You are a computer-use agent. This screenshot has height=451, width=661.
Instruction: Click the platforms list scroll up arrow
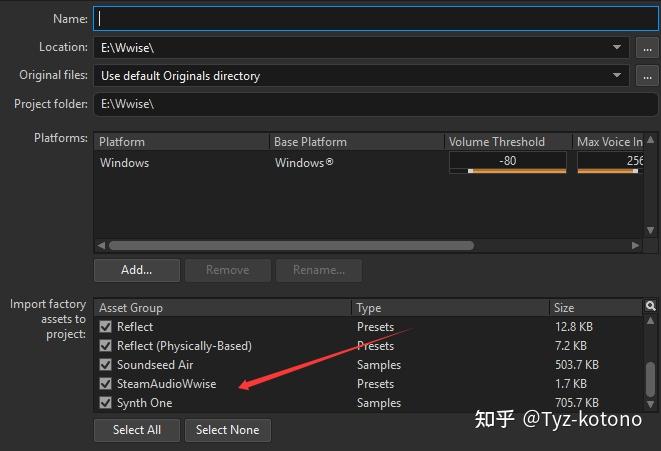(x=650, y=140)
